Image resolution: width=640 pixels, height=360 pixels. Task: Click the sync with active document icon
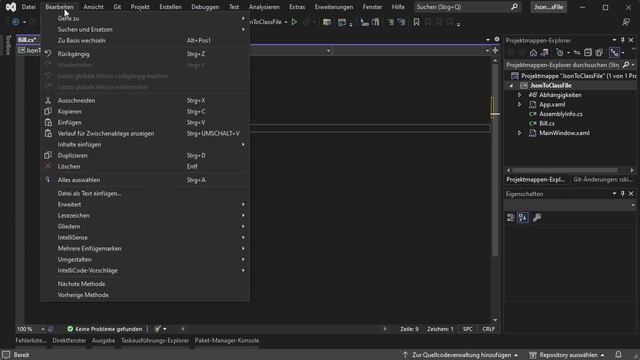pyautogui.click(x=577, y=53)
